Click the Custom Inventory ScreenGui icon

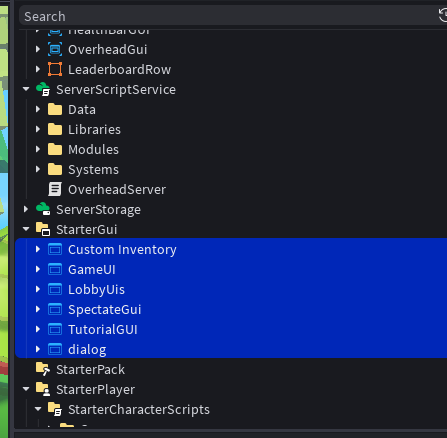click(55, 249)
